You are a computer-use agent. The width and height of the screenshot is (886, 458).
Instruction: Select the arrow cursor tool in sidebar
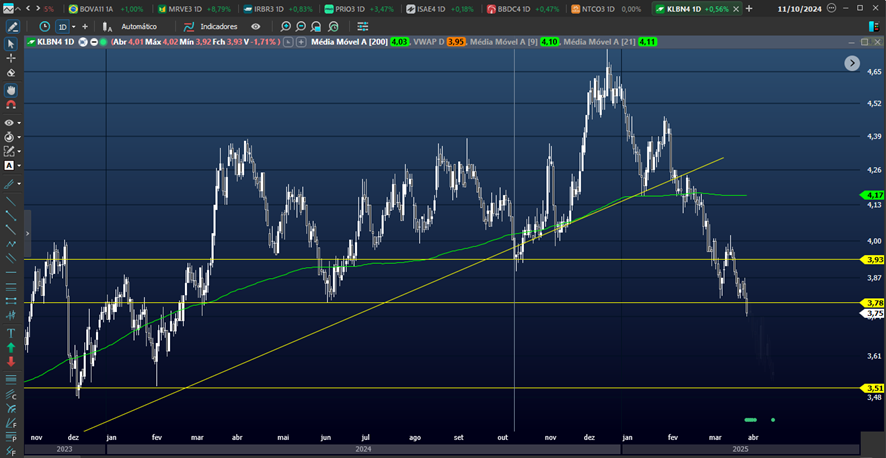(x=11, y=44)
